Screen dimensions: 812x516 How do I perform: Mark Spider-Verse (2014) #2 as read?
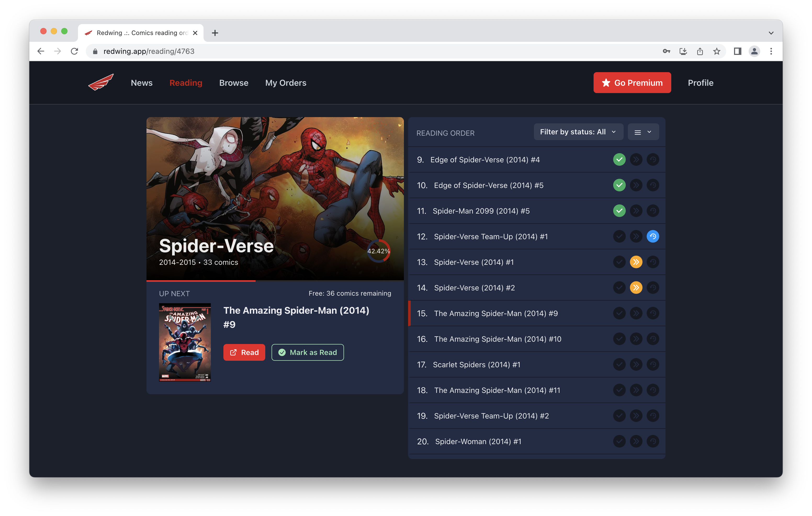pyautogui.click(x=619, y=288)
